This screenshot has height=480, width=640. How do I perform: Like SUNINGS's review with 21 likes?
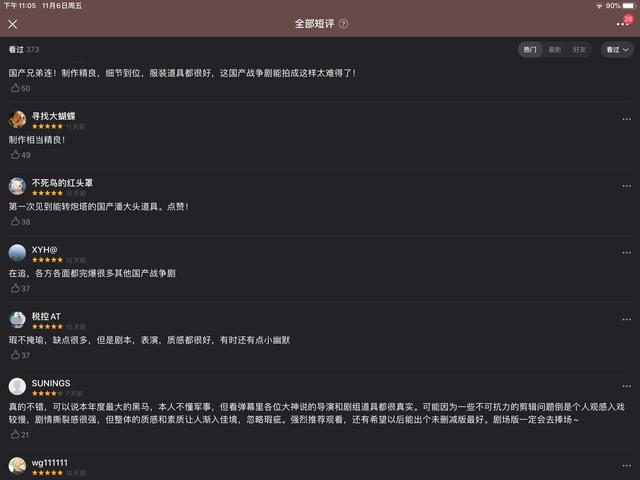point(20,435)
